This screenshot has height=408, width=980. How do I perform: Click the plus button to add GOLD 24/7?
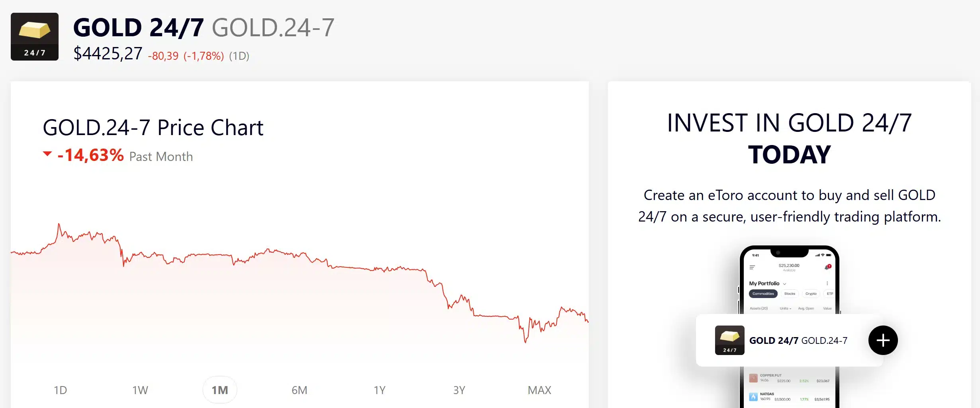pos(883,340)
